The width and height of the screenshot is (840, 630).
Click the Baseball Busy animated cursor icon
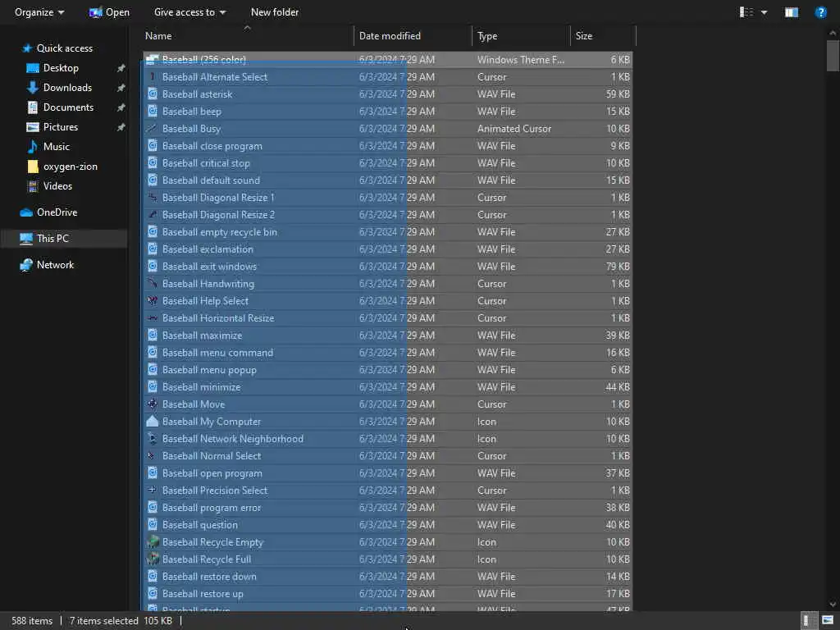click(x=152, y=129)
